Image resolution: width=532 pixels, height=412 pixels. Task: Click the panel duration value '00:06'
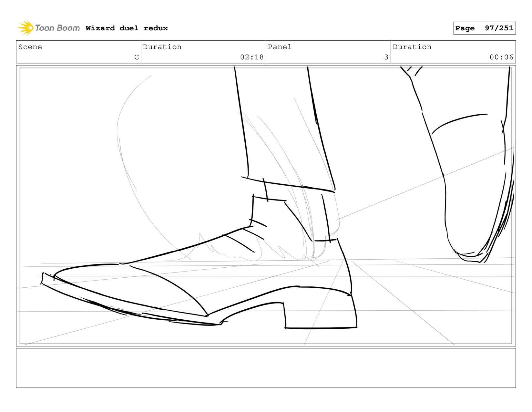click(501, 57)
